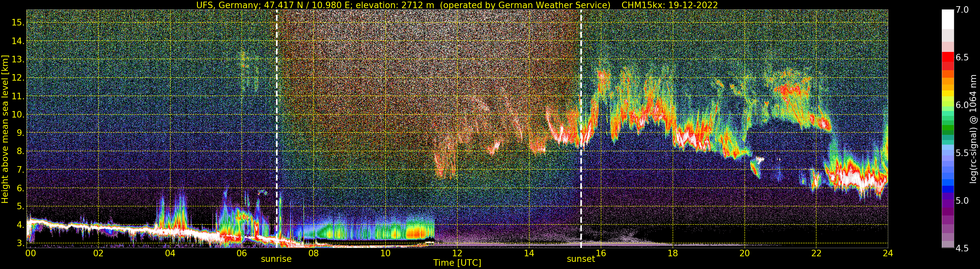980x269 pixels.
Task: Click the colorbar label 'log(rc-signal) @ 1064 nm'
Action: click(974, 129)
